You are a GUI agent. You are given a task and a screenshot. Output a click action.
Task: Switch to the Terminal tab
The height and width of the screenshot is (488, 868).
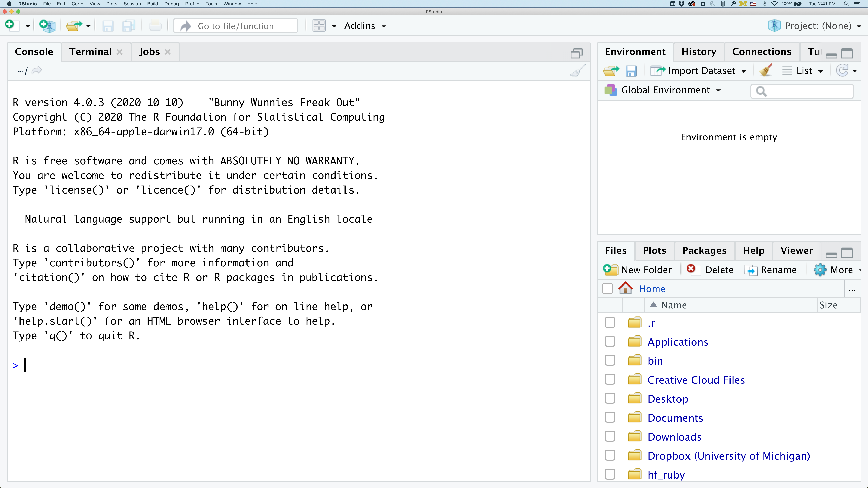tap(90, 52)
